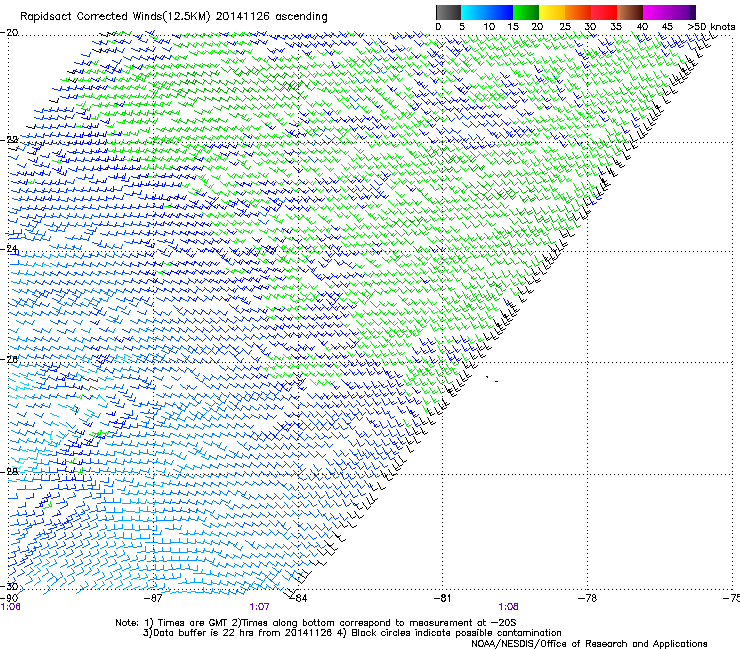Click the magenta-purple 40-50 knots color band

[669, 12]
